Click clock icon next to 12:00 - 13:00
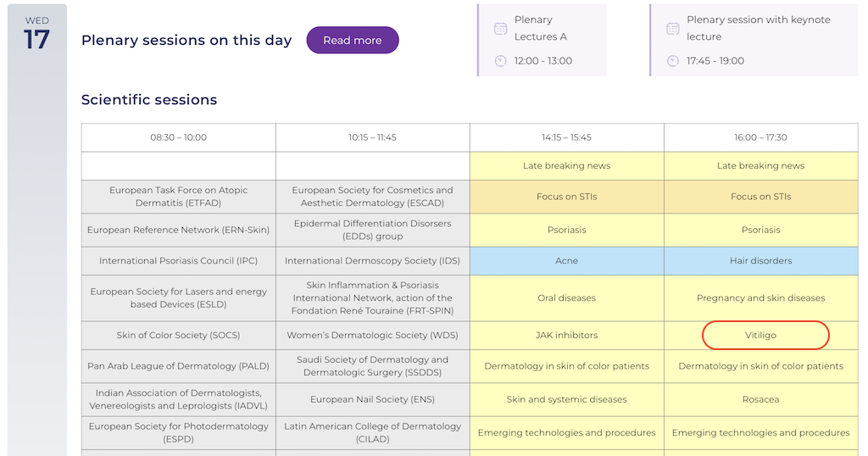Viewport: 868px width, 456px height. [x=501, y=61]
